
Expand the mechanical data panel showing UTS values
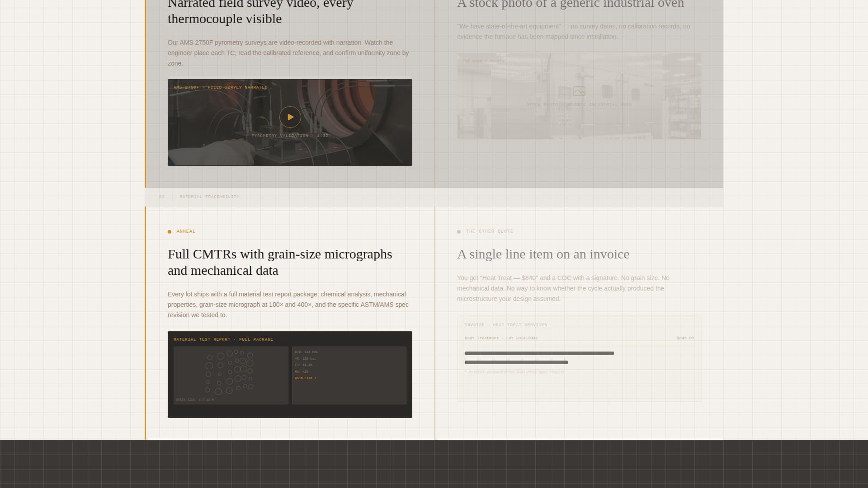point(349,374)
